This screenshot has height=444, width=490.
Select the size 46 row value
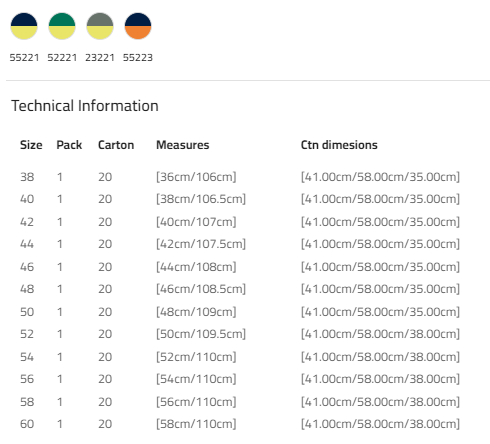coord(27,267)
